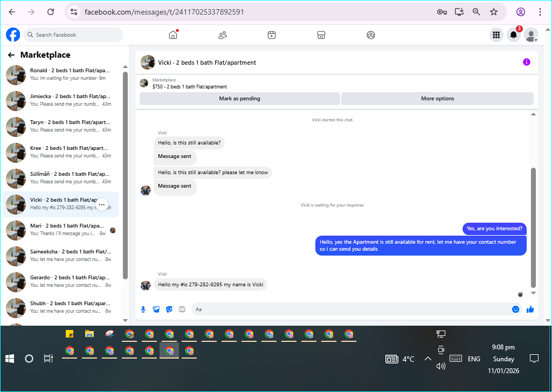Open Sticky Notes from the taskbar
552x392 pixels.
[x=70, y=334]
